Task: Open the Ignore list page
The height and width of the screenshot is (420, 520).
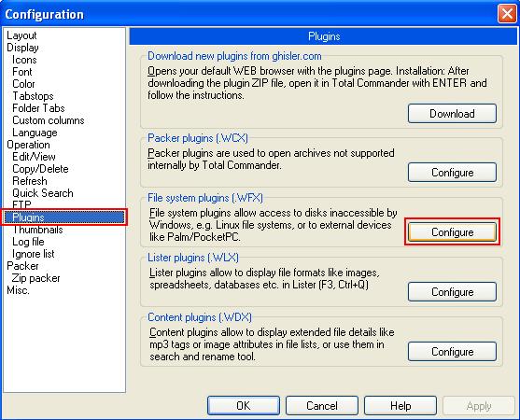Action: [34, 254]
